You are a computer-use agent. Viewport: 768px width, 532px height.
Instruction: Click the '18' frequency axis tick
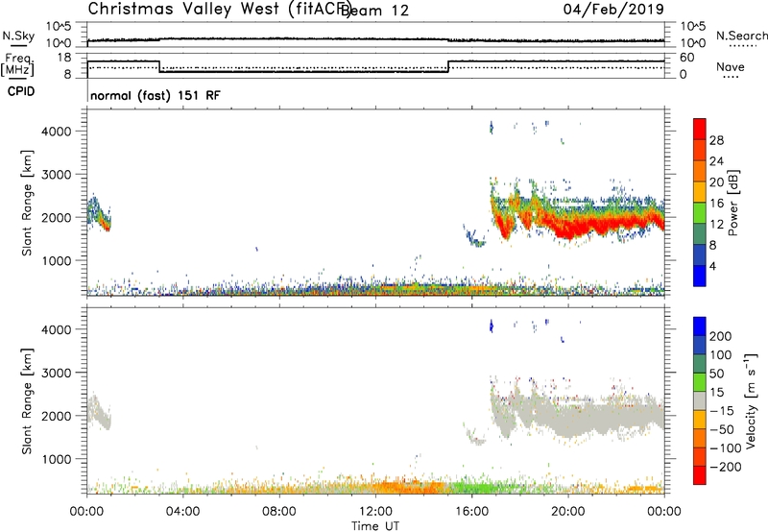[64, 58]
